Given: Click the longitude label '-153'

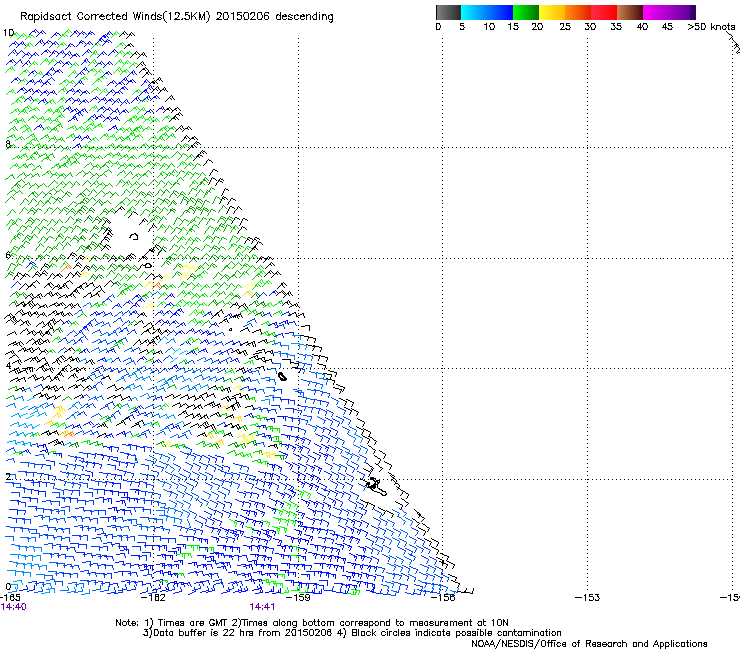Looking at the screenshot, I should click(588, 598).
